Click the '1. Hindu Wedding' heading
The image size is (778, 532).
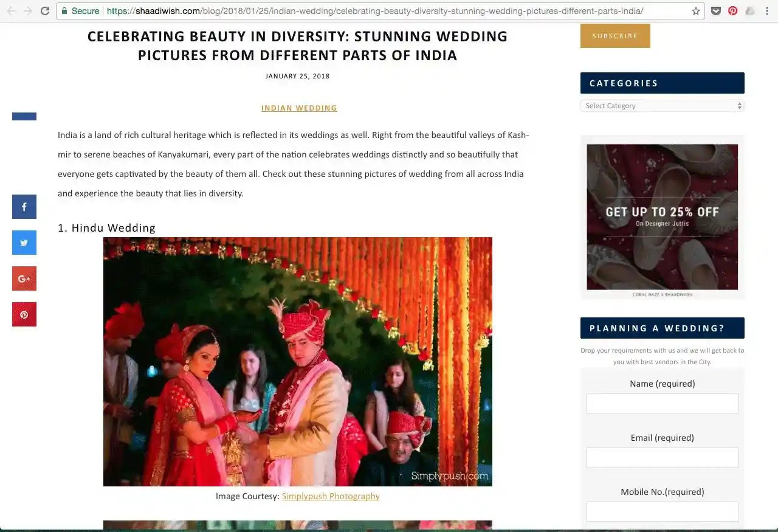pyautogui.click(x=107, y=228)
